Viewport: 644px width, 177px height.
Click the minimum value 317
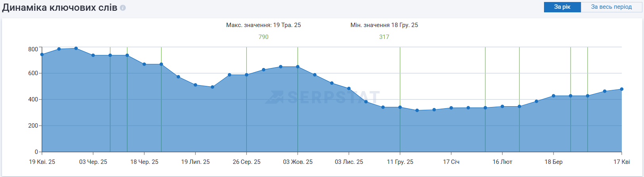click(x=384, y=37)
